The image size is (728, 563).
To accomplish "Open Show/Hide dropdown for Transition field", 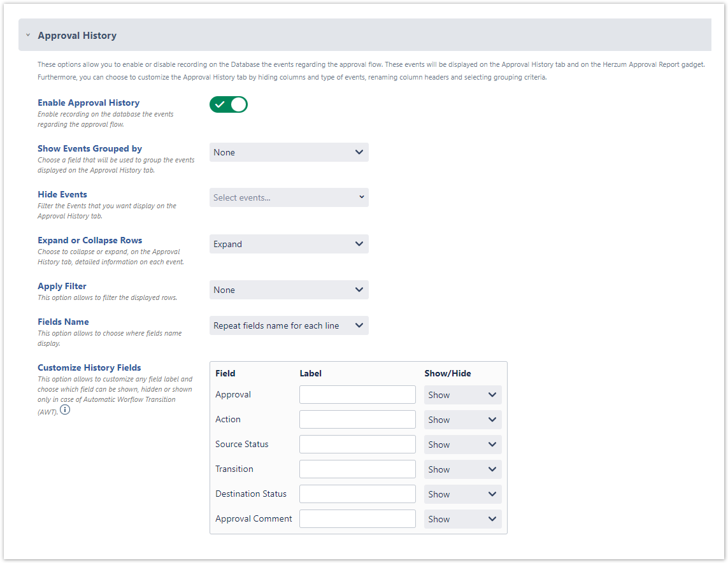I will (462, 469).
